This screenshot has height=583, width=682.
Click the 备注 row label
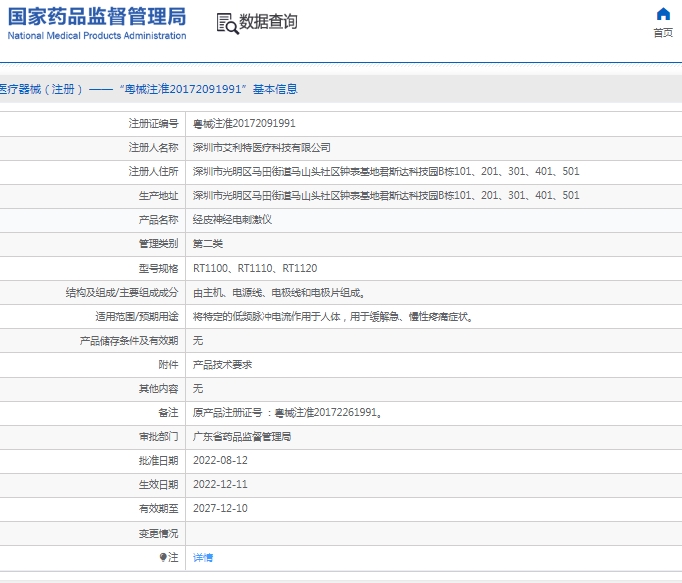tap(168, 412)
